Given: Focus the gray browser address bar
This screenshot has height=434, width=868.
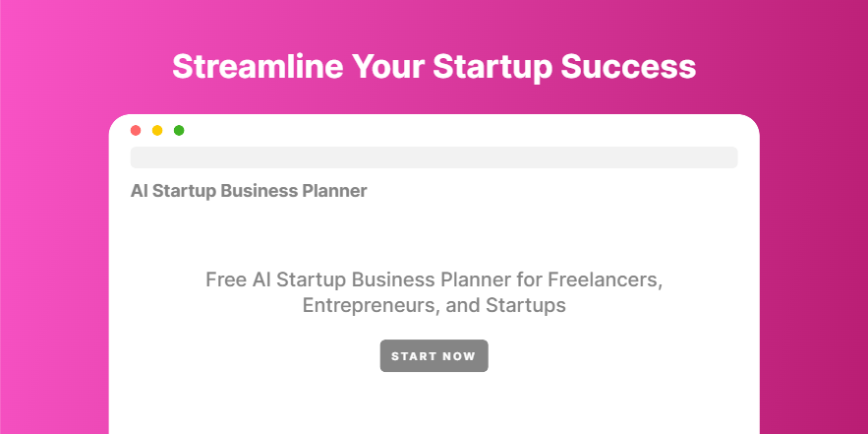Looking at the screenshot, I should pos(434,157).
